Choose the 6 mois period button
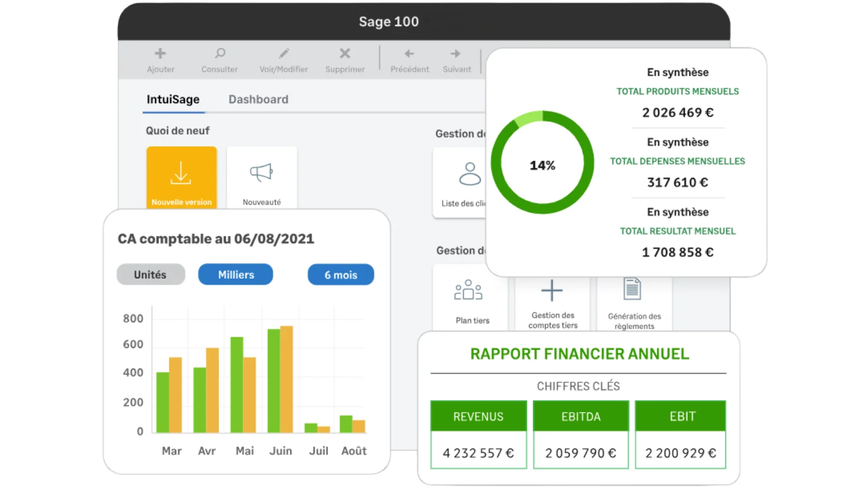Image resolution: width=868 pixels, height=488 pixels. tap(341, 274)
